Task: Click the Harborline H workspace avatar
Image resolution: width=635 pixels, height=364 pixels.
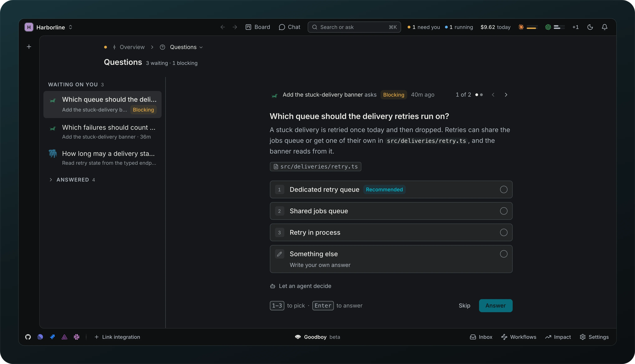Action: 29,27
